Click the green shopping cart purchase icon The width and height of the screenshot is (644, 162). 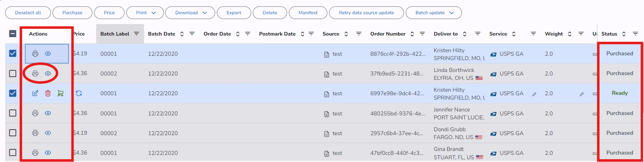pos(61,93)
